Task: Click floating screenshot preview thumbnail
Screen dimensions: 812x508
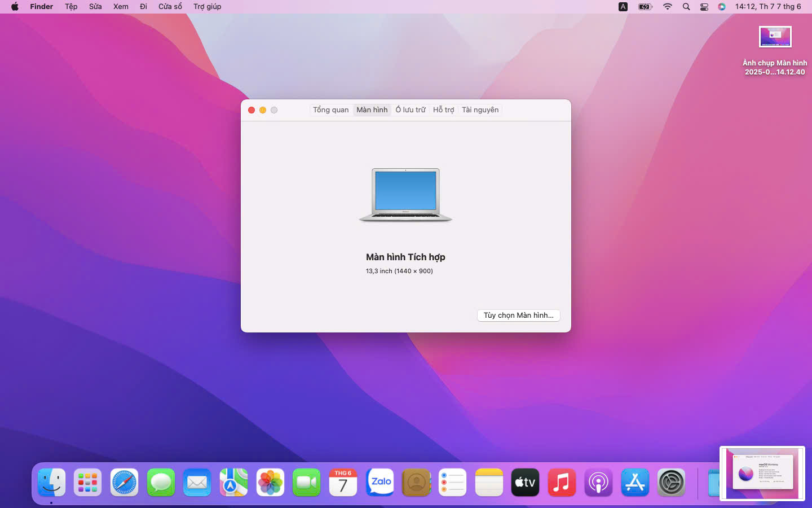Action: 762,473
